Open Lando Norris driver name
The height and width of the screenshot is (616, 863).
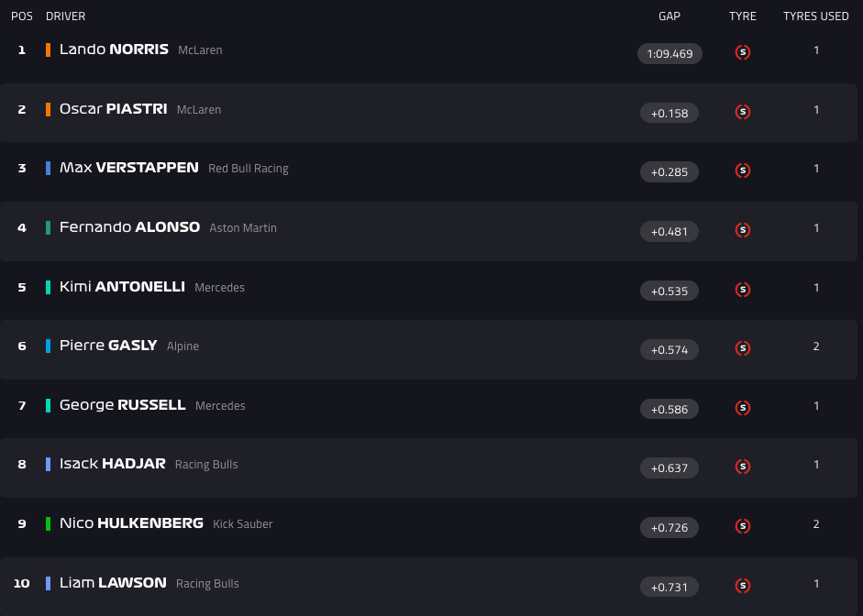coord(114,49)
